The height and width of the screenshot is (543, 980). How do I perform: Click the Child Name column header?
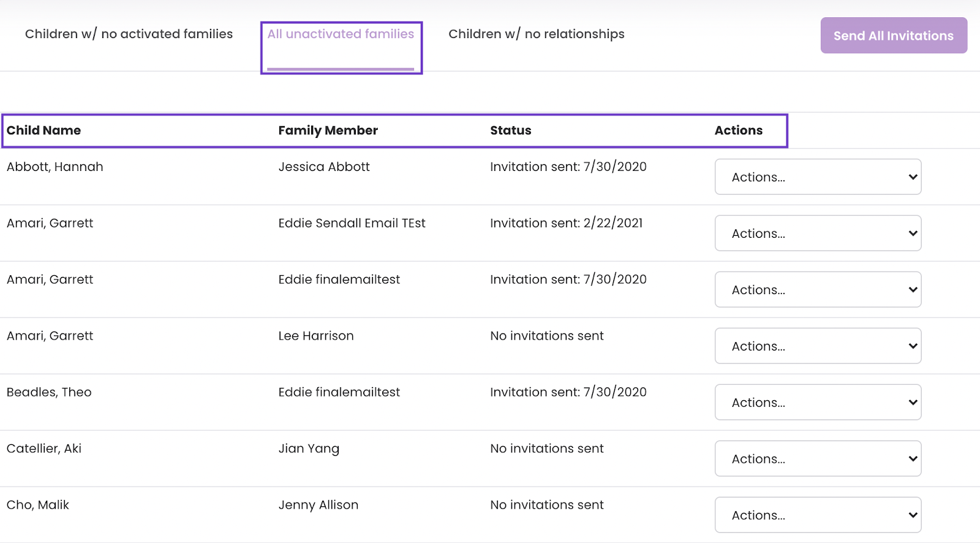pos(43,131)
